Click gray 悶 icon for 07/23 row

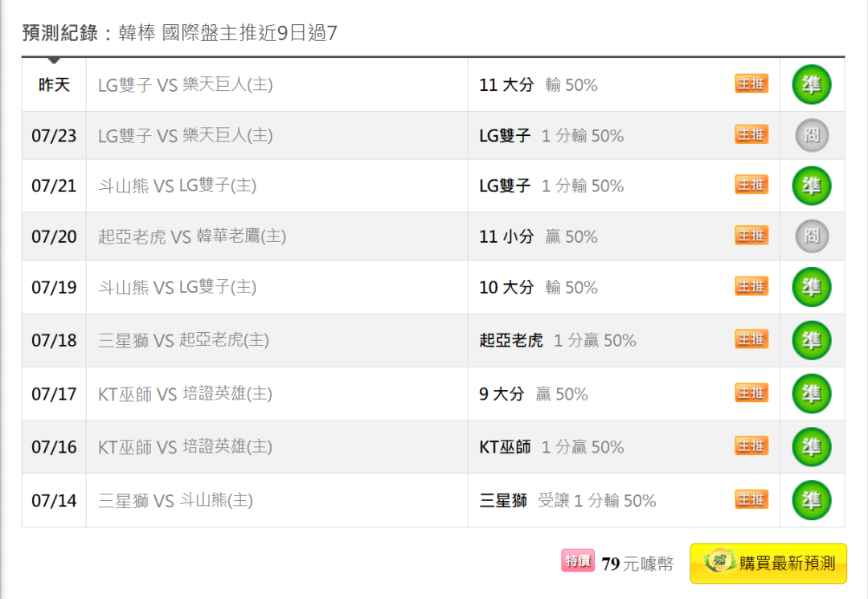[x=812, y=135]
